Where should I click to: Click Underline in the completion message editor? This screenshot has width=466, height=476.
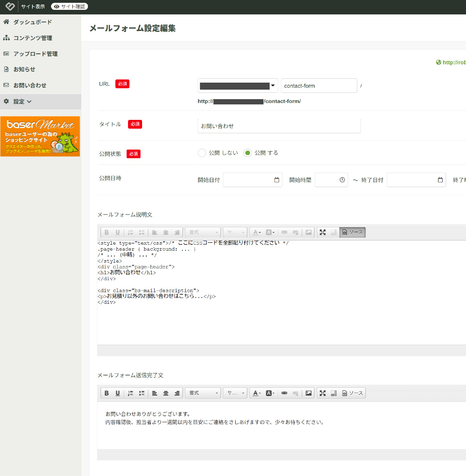point(117,393)
